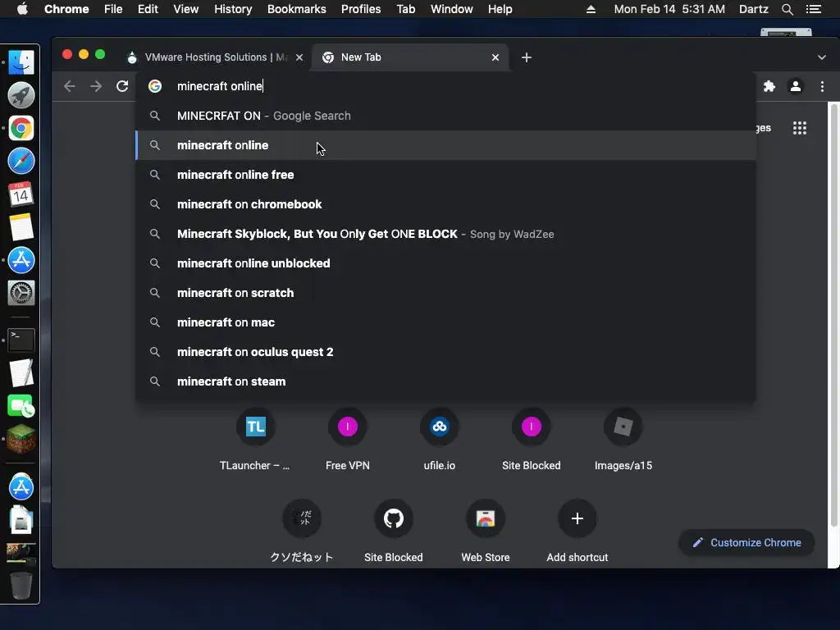Viewport: 840px width, 630px height.
Task: Open the Web Store shortcut tile
Action: pyautogui.click(x=486, y=531)
